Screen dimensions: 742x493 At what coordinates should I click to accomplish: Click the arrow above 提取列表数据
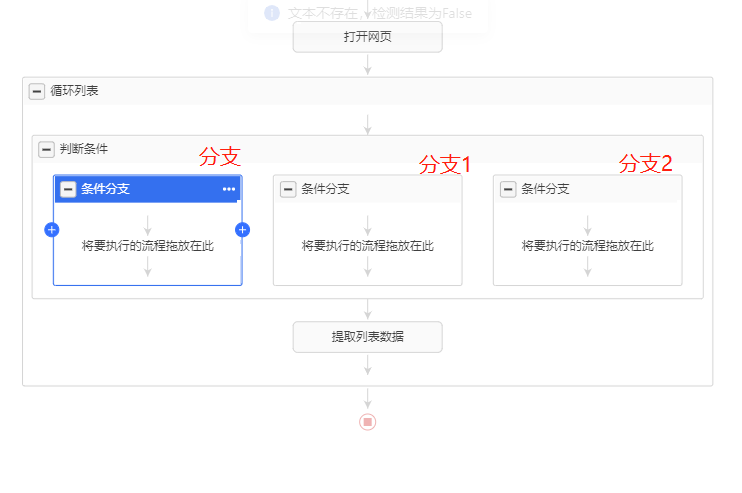[368, 309]
